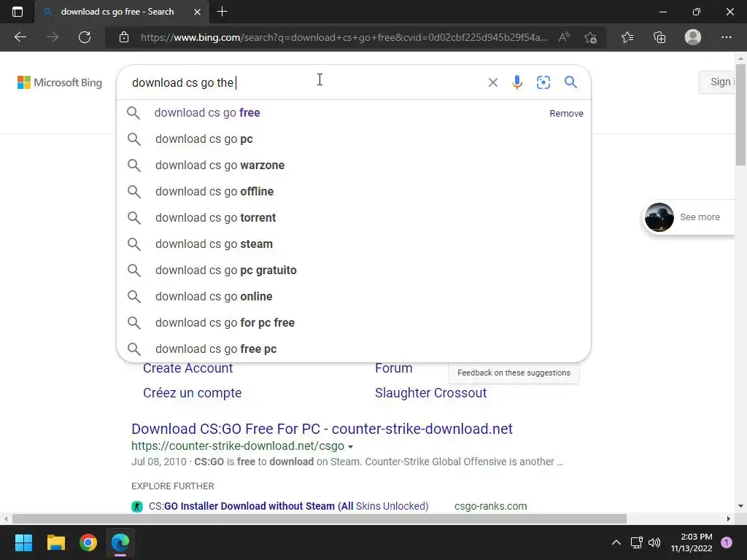The width and height of the screenshot is (747, 560).
Task: Show hidden system tray icons
Action: tap(616, 542)
